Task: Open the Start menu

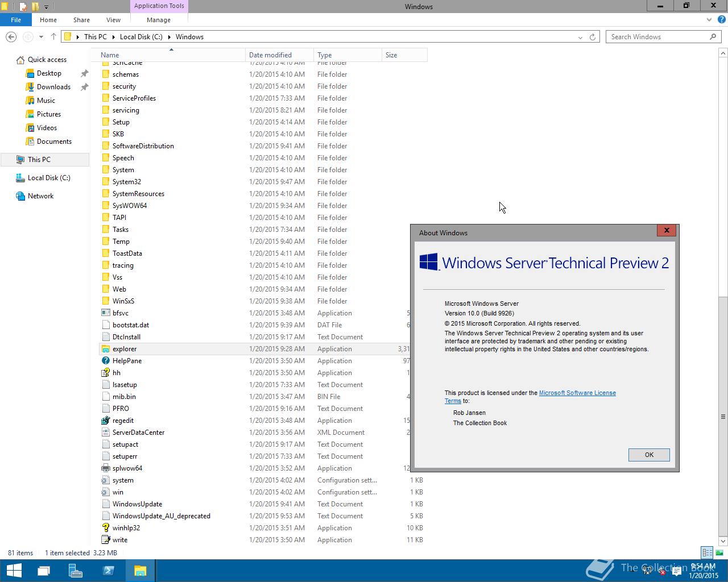Action: 14,571
